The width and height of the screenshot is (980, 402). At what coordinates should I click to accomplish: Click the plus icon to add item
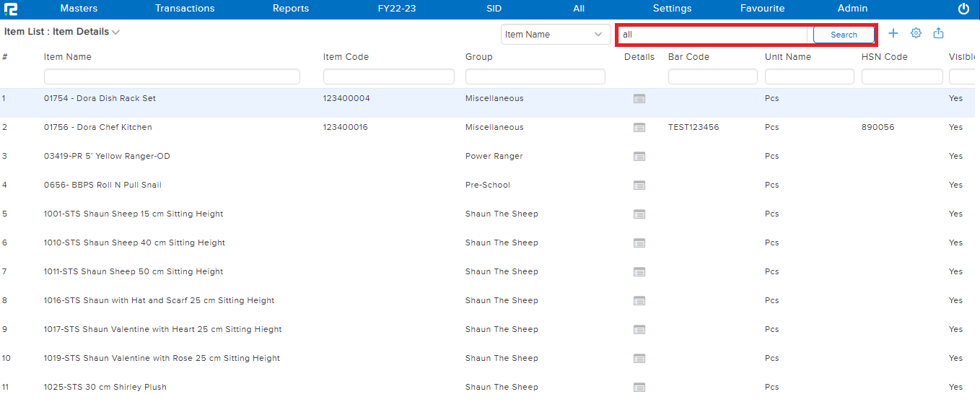click(893, 33)
